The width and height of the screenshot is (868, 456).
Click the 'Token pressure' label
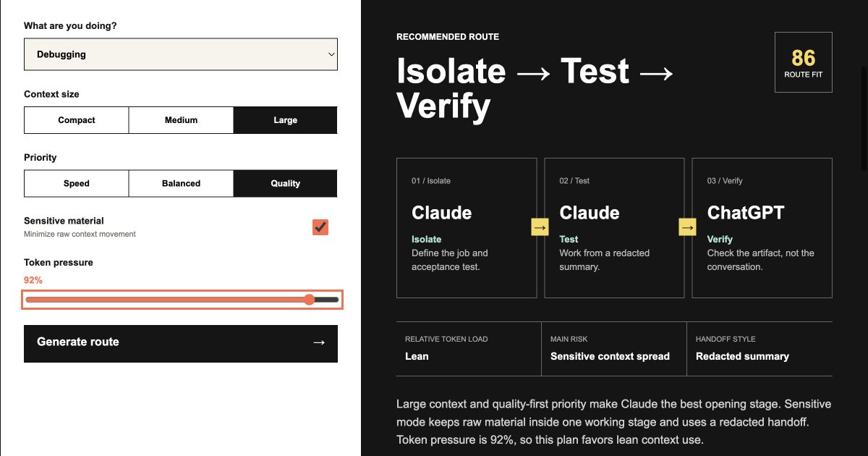coord(59,263)
